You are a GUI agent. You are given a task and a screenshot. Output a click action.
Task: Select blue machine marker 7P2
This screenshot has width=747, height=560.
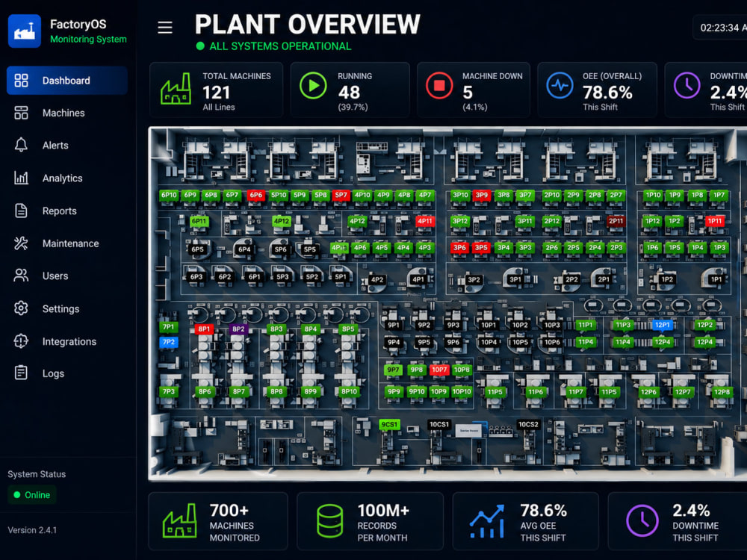[169, 342]
